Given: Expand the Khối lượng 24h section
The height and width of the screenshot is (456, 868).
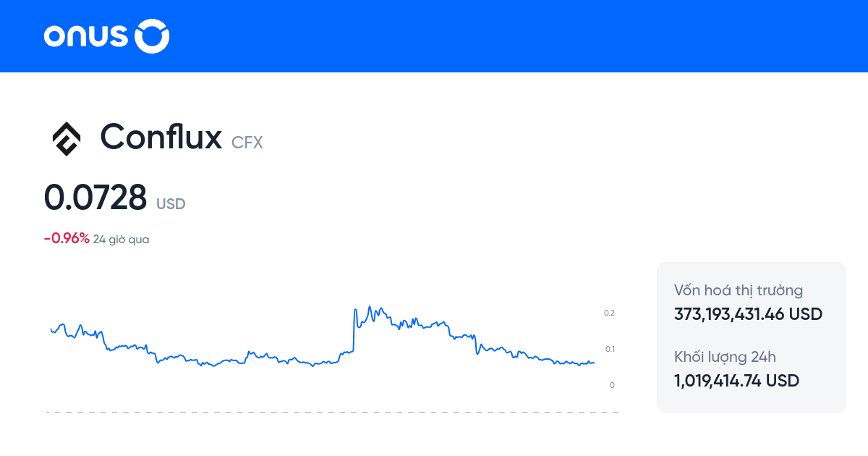Looking at the screenshot, I should (x=725, y=357).
